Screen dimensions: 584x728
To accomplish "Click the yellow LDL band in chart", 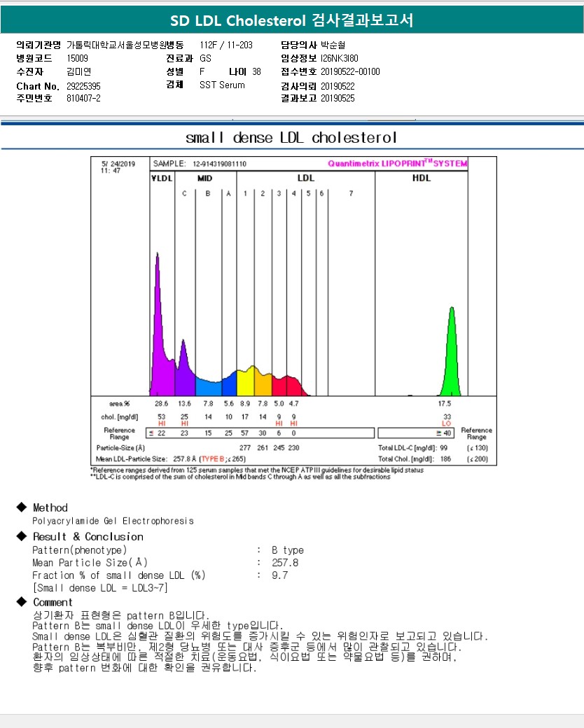I will [x=245, y=381].
